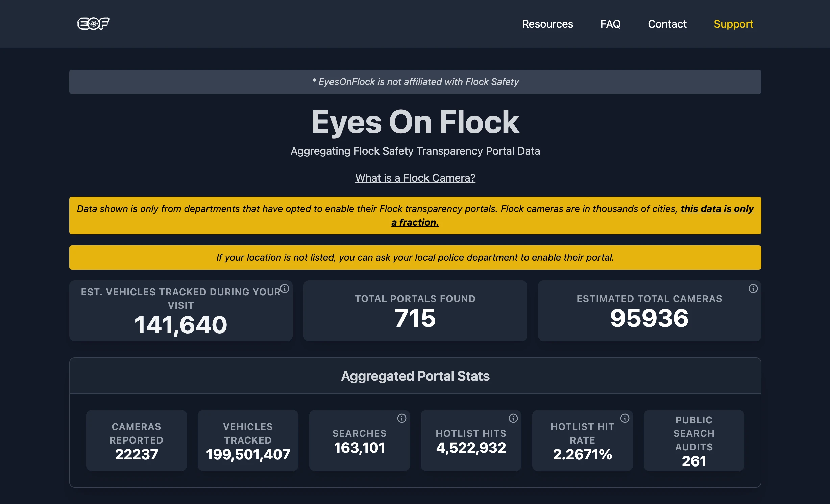The width and height of the screenshot is (830, 504).
Task: Go to the FAQ page
Action: [x=610, y=24]
